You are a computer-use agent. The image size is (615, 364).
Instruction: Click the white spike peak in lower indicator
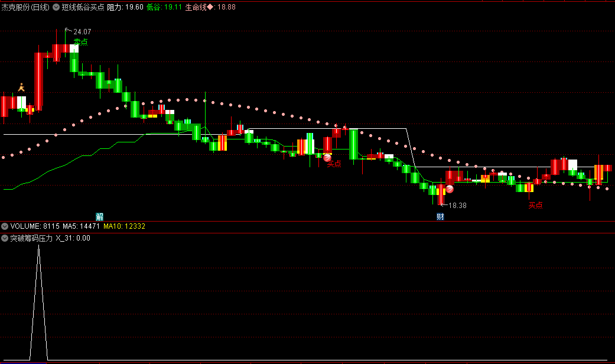pyautogui.click(x=38, y=246)
